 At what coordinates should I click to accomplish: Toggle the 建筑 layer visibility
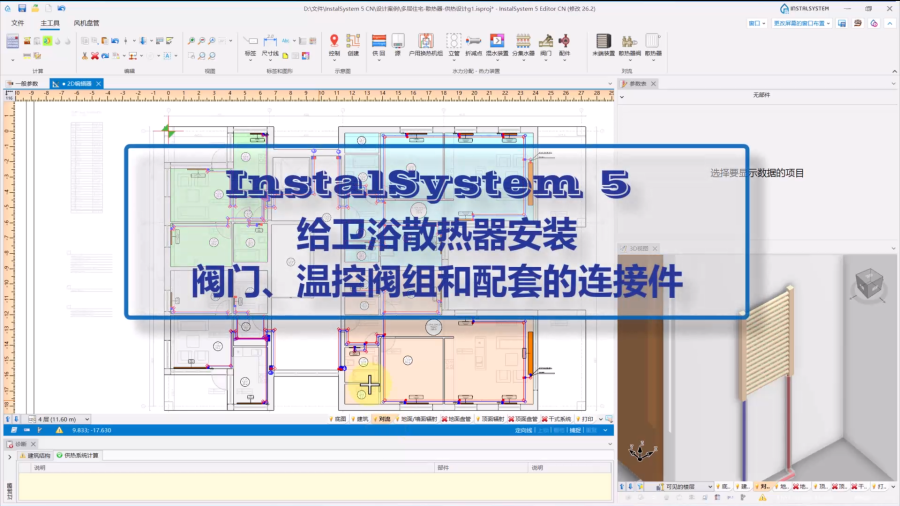pos(360,419)
